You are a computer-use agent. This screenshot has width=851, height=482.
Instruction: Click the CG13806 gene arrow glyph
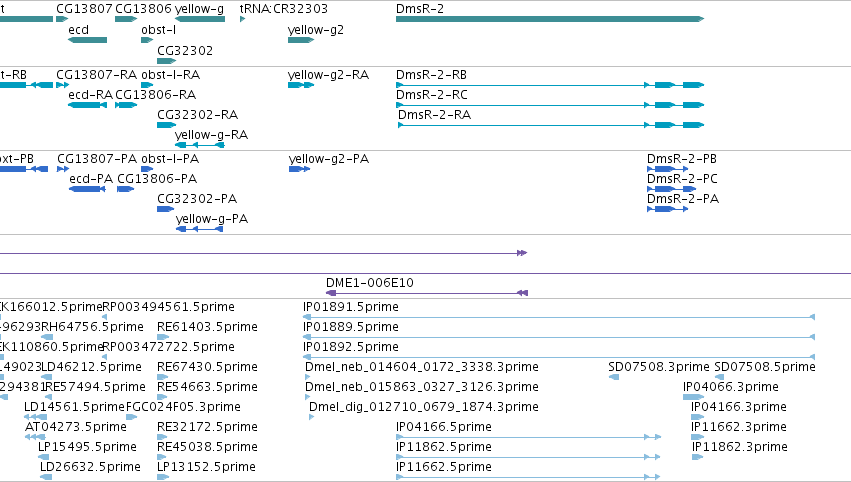click(126, 19)
